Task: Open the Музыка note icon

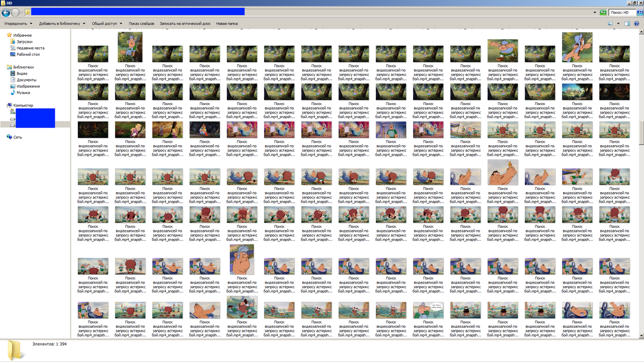Action: 13,93
